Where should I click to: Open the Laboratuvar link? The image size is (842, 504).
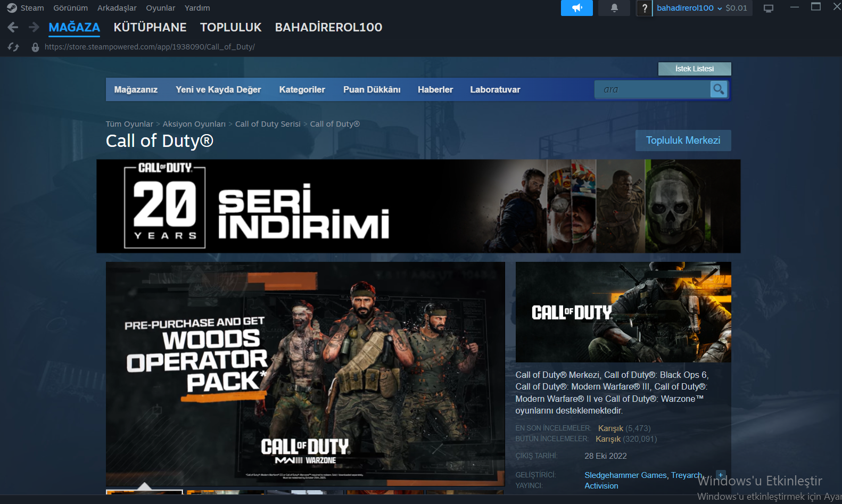pyautogui.click(x=495, y=89)
